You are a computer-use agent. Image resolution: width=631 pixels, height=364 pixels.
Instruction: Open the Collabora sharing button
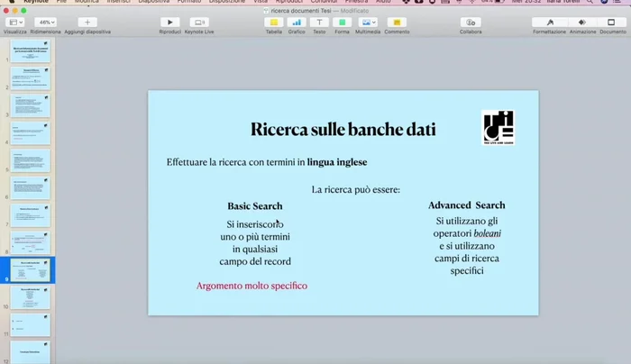point(471,23)
